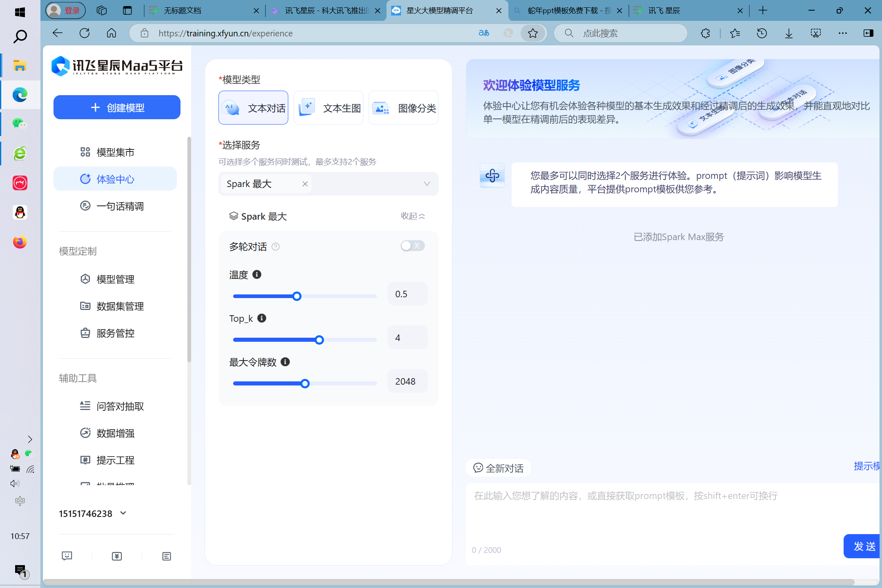
Task: Launch File Explorer from the sidebar
Action: [20, 65]
